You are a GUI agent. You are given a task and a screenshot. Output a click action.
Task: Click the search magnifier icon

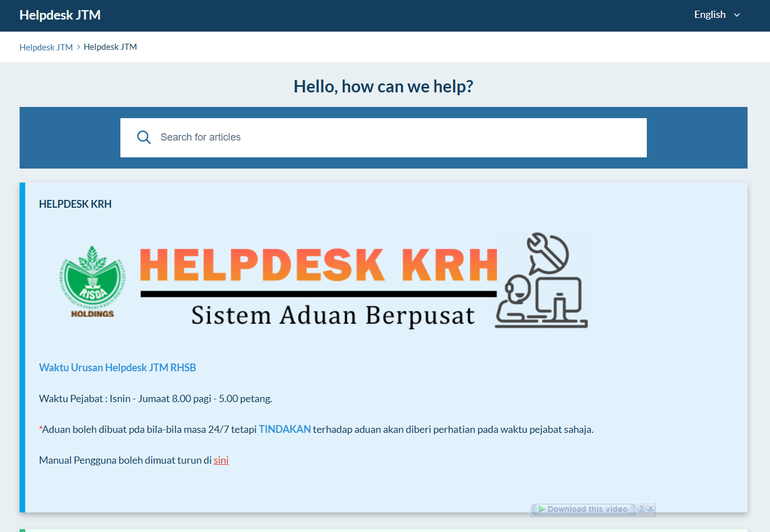[x=144, y=137]
